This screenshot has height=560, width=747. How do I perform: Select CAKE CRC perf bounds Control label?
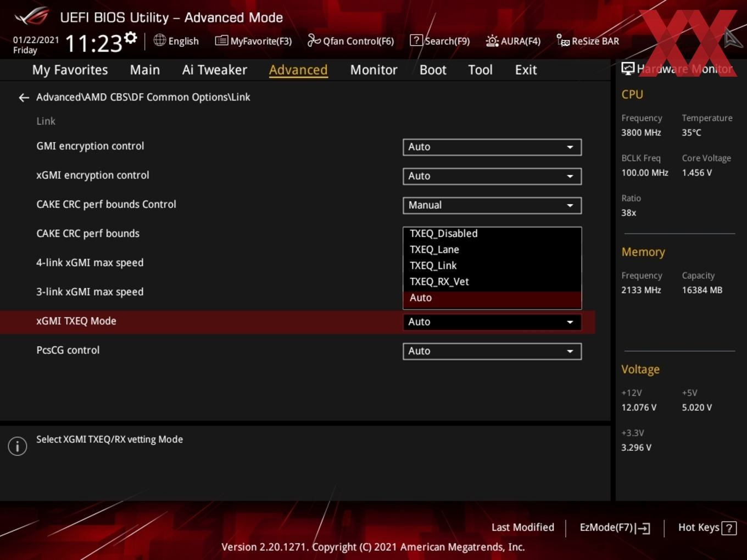107,204
